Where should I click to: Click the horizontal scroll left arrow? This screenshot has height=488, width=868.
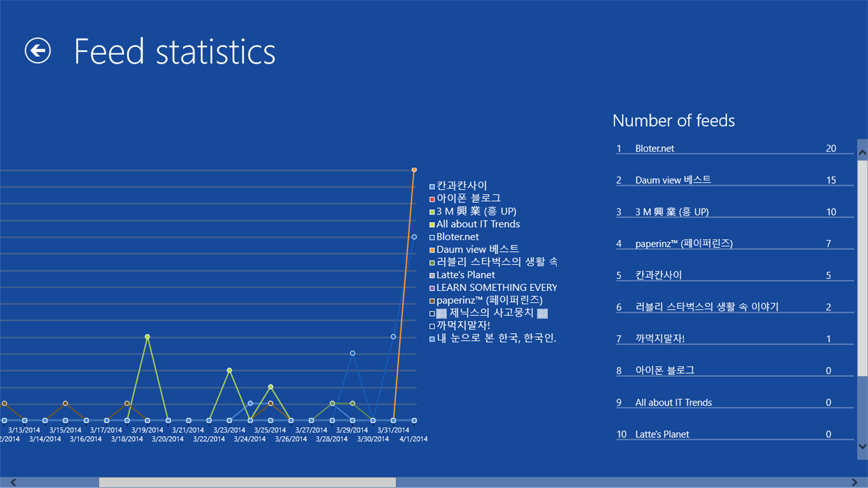click(x=13, y=482)
